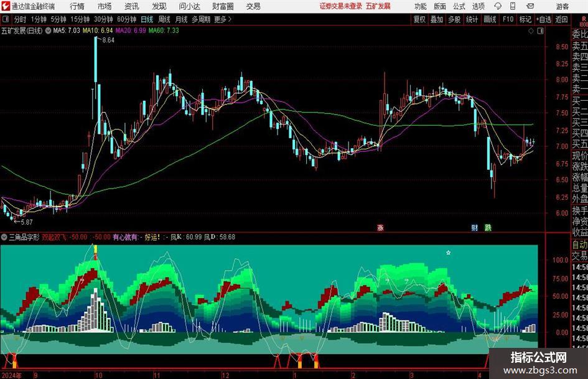
Task: Click the 复权 button
Action: point(419,19)
